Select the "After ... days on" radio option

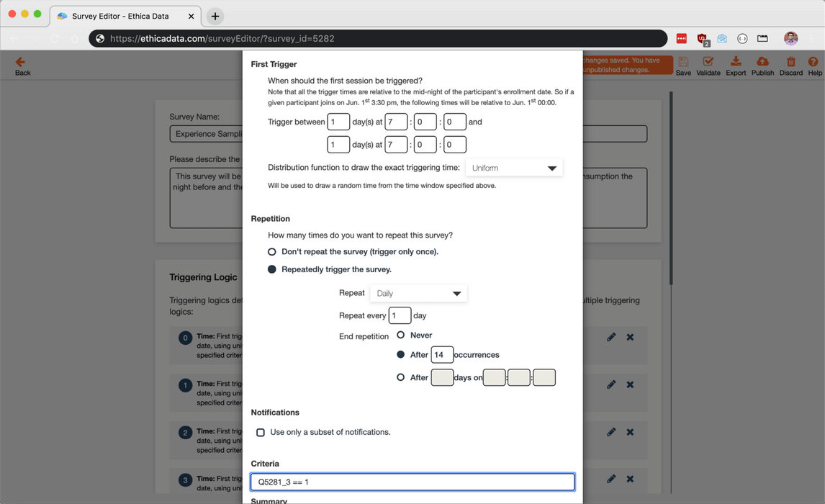click(401, 377)
